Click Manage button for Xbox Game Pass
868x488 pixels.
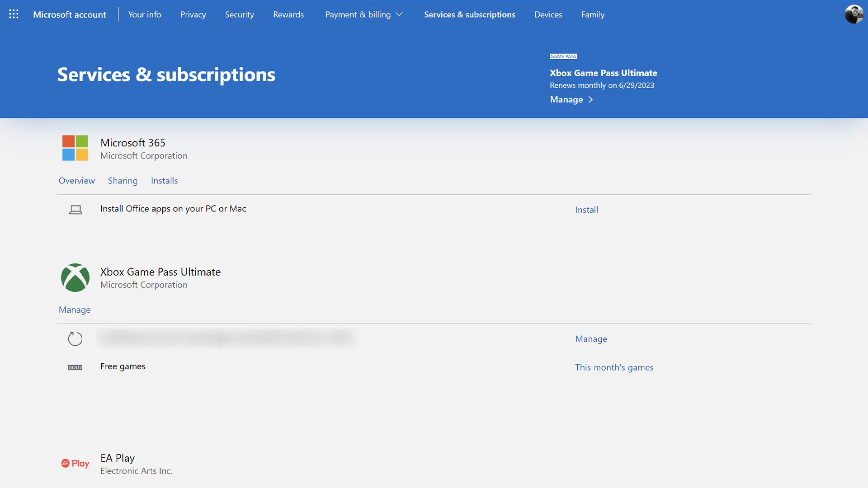click(x=75, y=309)
